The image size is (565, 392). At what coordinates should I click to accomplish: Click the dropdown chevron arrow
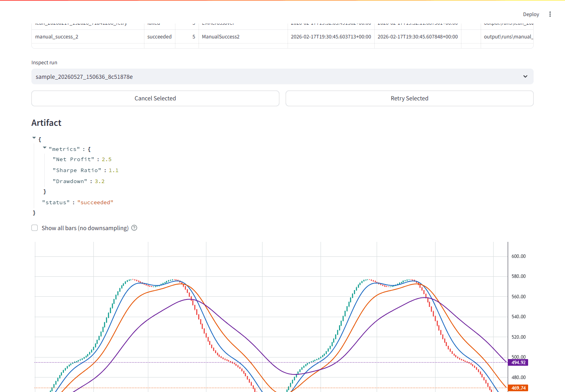coord(525,76)
